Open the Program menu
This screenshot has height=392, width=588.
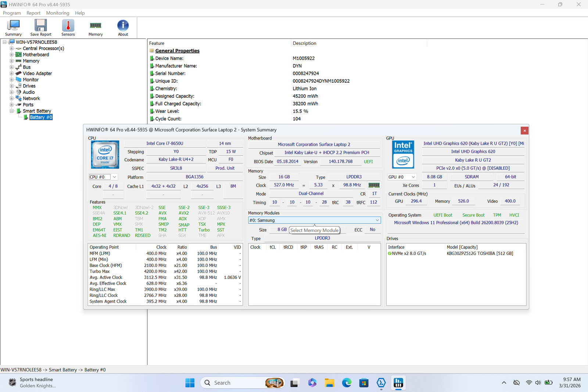[12, 13]
